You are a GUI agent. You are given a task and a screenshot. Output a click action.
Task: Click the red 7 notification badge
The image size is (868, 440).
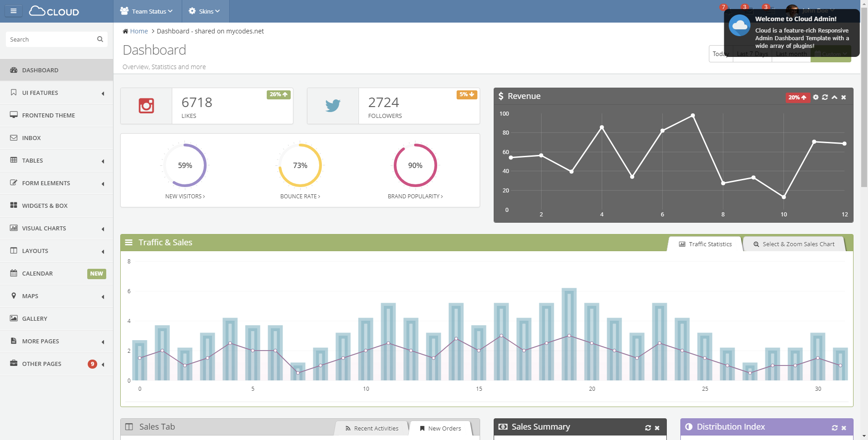(723, 7)
